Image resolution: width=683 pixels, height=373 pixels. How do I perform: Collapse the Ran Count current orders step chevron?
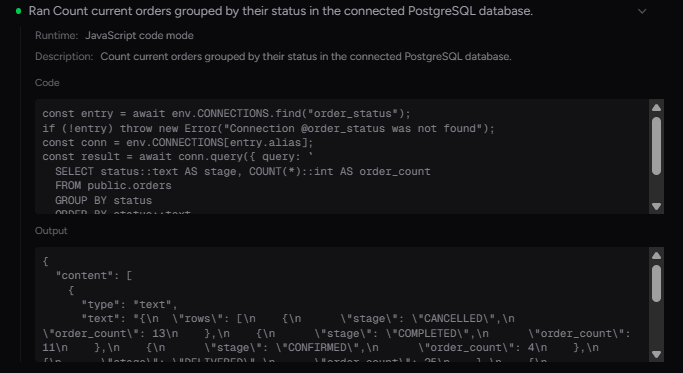tap(642, 11)
